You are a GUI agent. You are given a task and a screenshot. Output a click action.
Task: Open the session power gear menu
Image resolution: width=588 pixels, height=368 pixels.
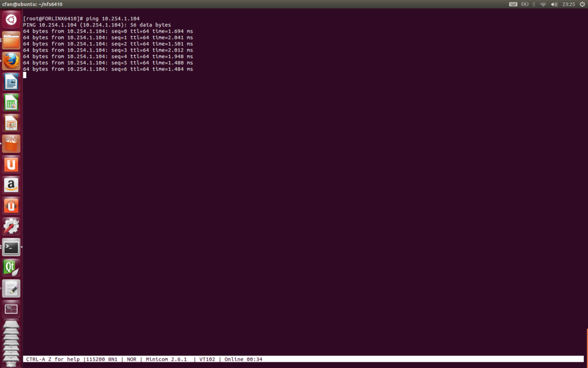(x=582, y=4)
